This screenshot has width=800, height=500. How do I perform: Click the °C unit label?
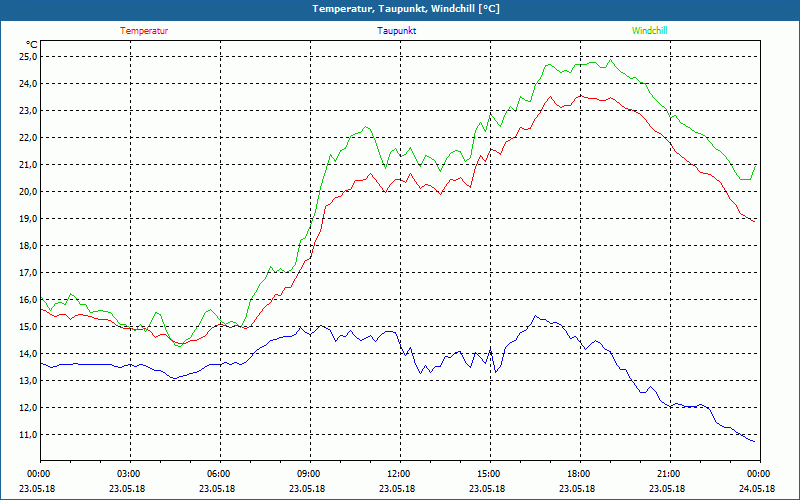pyautogui.click(x=32, y=45)
